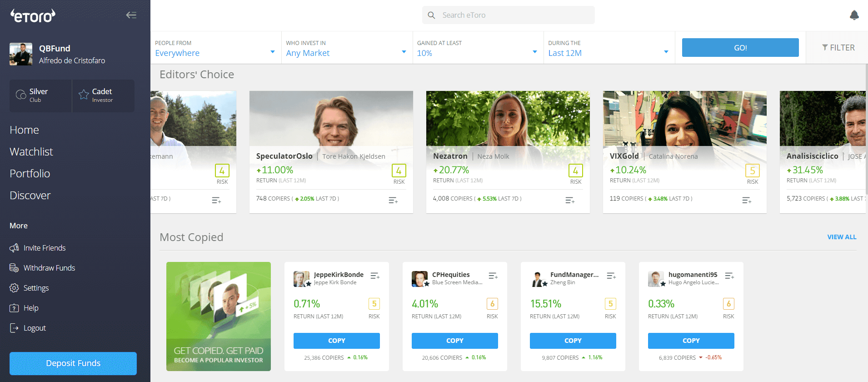
Task: Click the Silver Club badge icon
Action: 21,95
